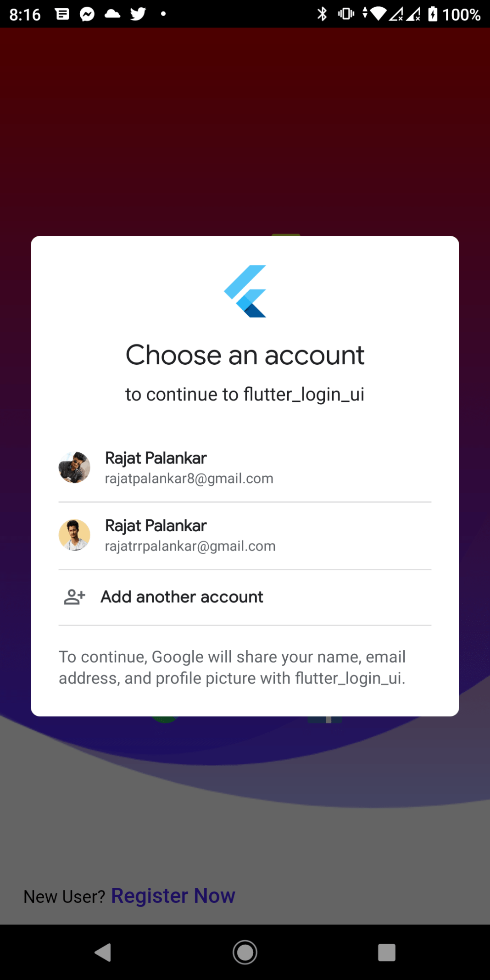Tap the Flutter logo in dialog

click(245, 291)
